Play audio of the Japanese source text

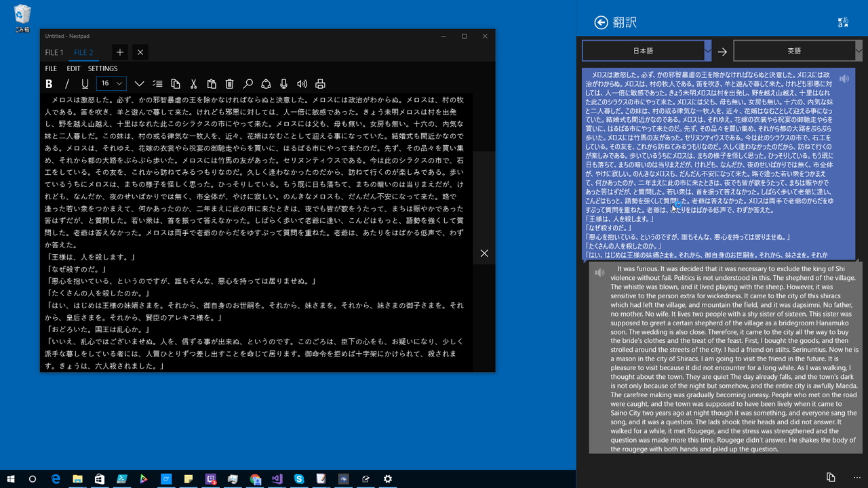click(x=844, y=79)
